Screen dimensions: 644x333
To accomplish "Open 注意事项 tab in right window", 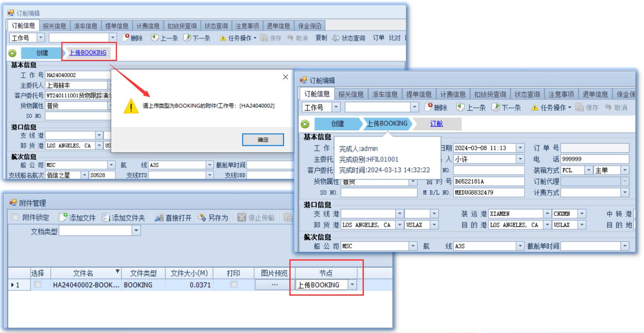I will pyautogui.click(x=561, y=94).
